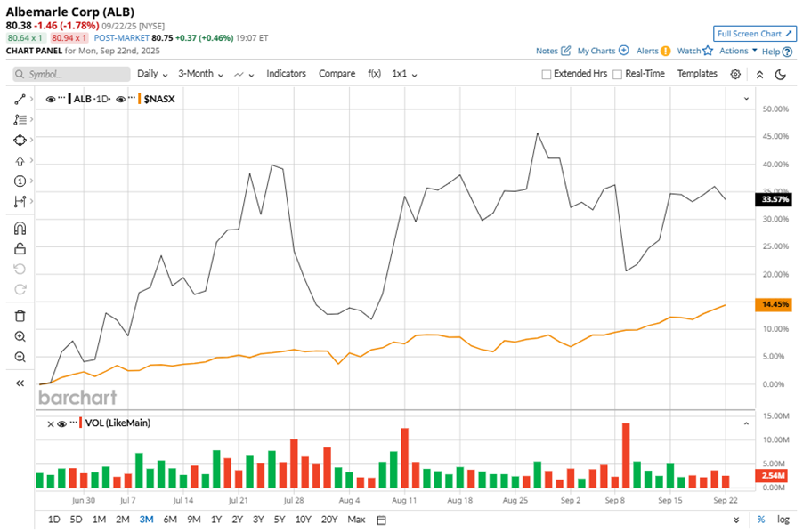
Task: Open the f(x) expressions menu
Action: click(x=375, y=74)
